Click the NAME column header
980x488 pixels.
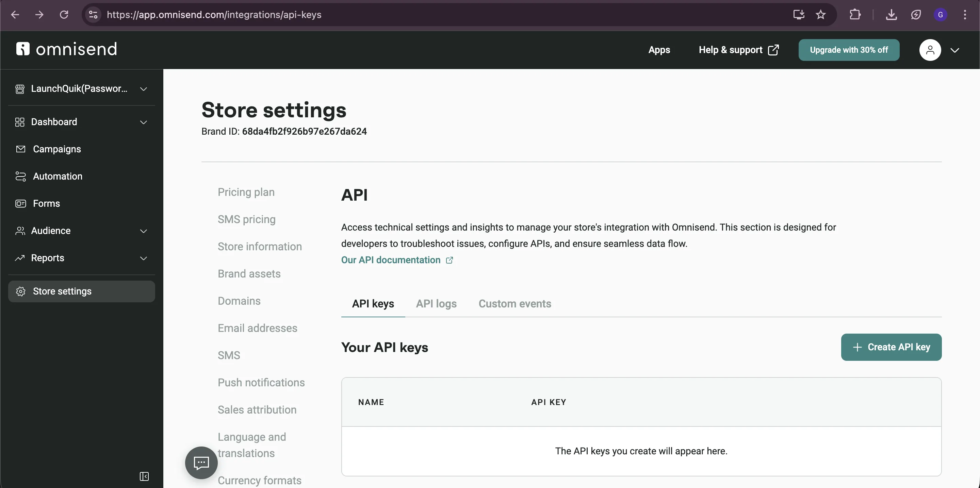[x=371, y=402]
